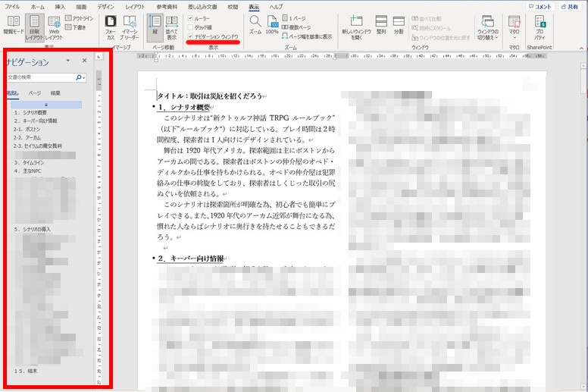Open Switch Windows (ウィンドウの切り替え) dropdown
Viewport: 588px width, 392px height.
point(487,28)
